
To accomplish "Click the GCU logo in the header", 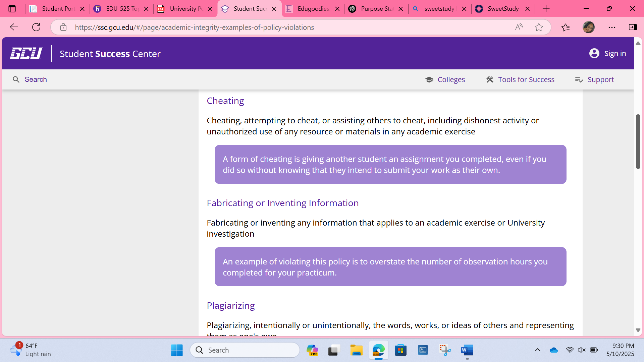I will 26,53.
